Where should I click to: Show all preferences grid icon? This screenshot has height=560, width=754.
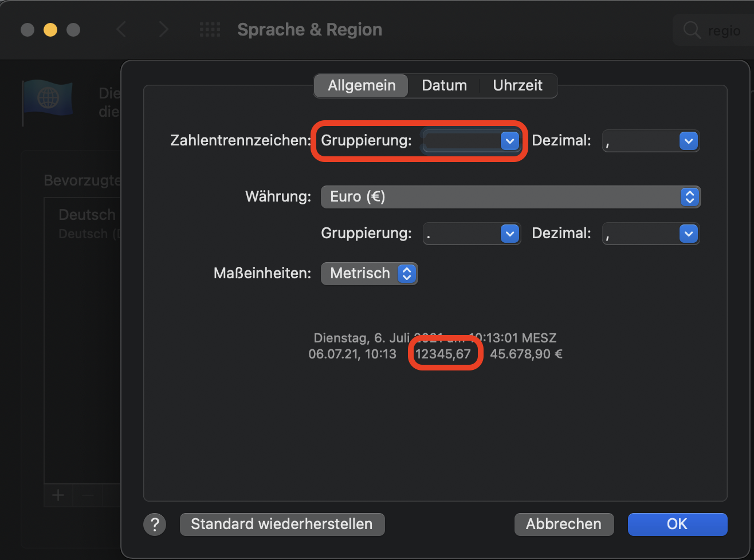[210, 30]
